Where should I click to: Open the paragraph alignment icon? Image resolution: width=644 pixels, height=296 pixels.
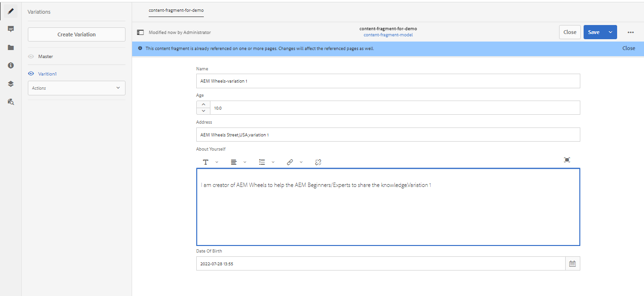click(234, 162)
